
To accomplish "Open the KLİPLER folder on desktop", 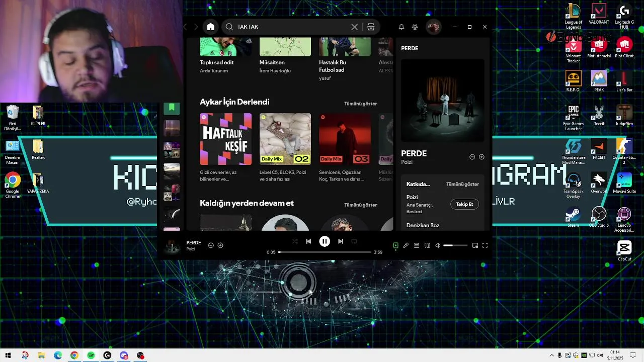I will click(38, 116).
